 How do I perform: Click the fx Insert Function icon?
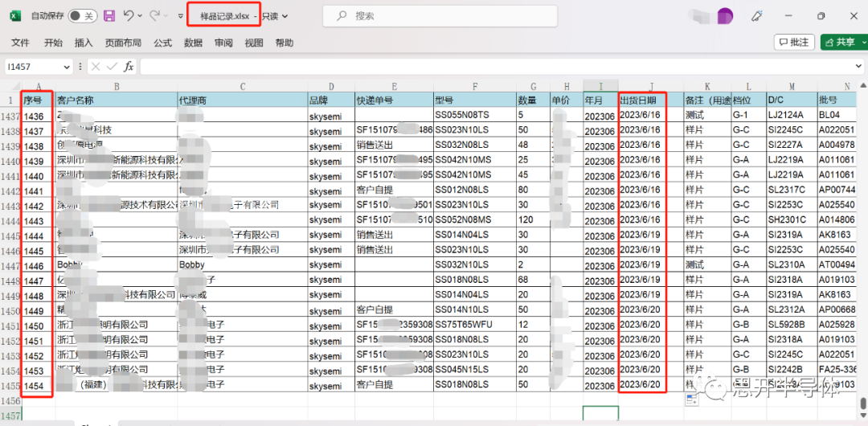[129, 67]
